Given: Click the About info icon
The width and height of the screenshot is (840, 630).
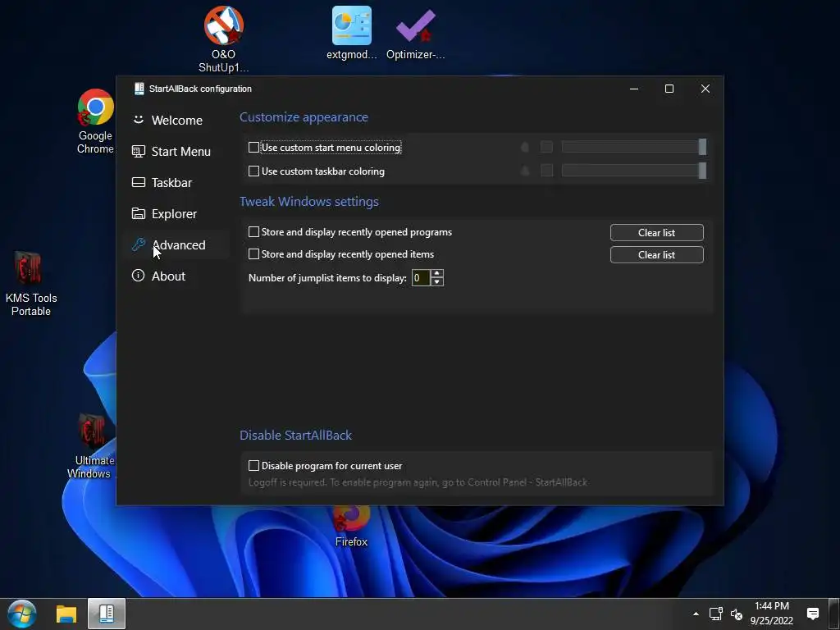Looking at the screenshot, I should pyautogui.click(x=138, y=276).
